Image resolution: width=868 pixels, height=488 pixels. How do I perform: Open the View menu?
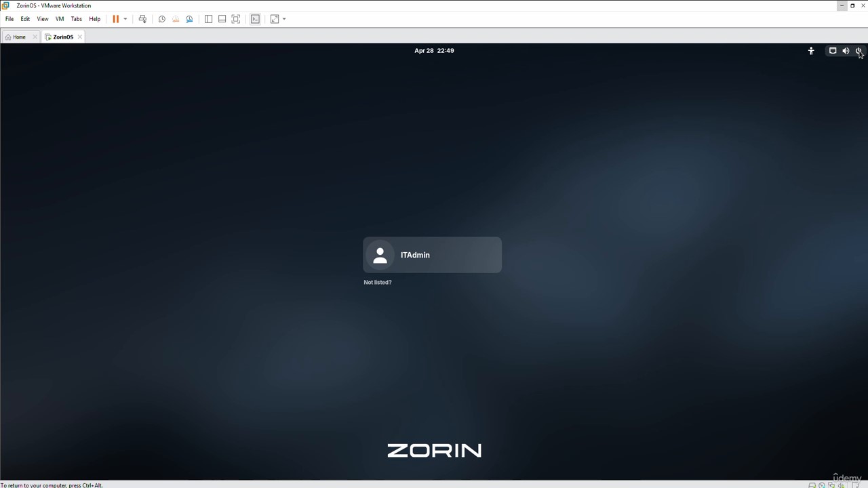click(43, 19)
